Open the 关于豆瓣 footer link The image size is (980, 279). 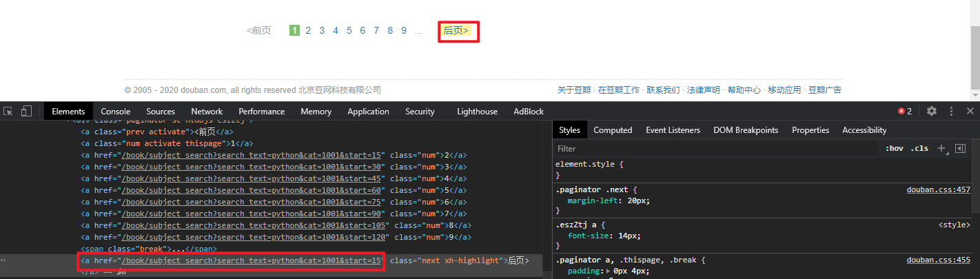[574, 90]
